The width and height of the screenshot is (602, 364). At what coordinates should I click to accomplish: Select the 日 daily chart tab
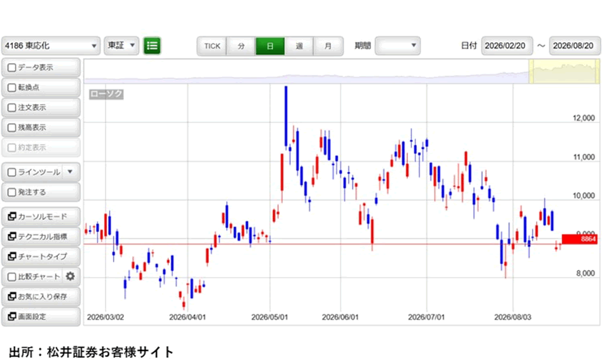pyautogui.click(x=270, y=46)
